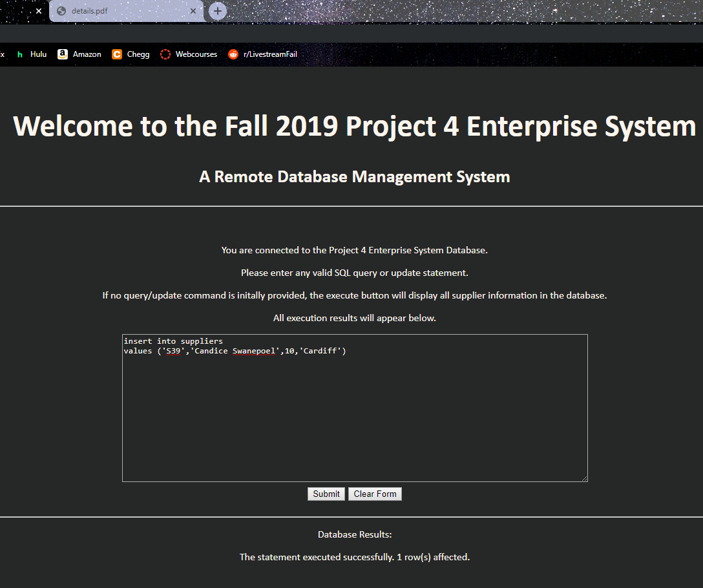Open the Amazon bookmark

coord(79,54)
